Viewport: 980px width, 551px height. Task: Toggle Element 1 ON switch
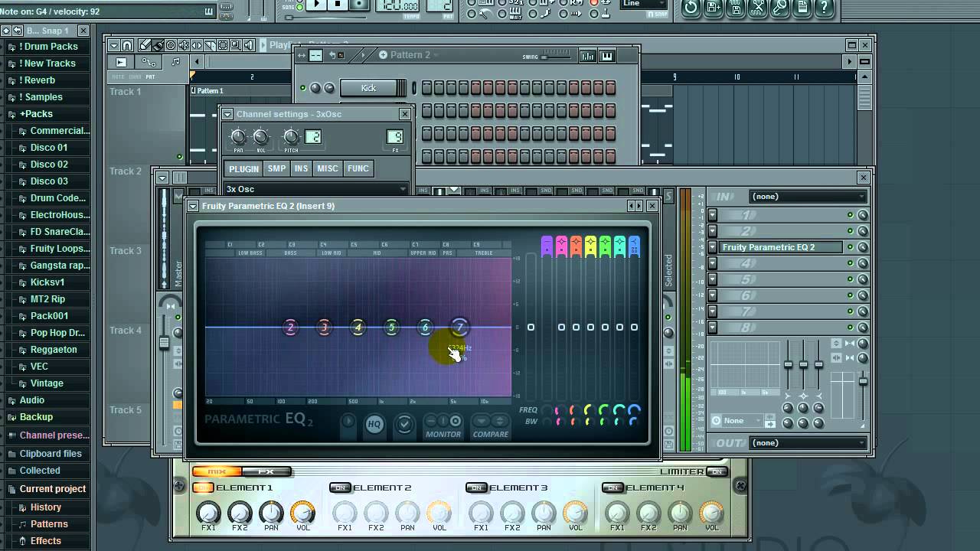[x=203, y=487]
